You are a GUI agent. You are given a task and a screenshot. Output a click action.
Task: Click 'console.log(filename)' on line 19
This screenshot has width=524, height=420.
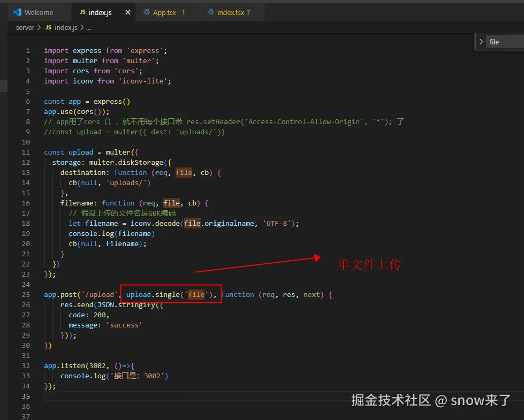(x=112, y=233)
